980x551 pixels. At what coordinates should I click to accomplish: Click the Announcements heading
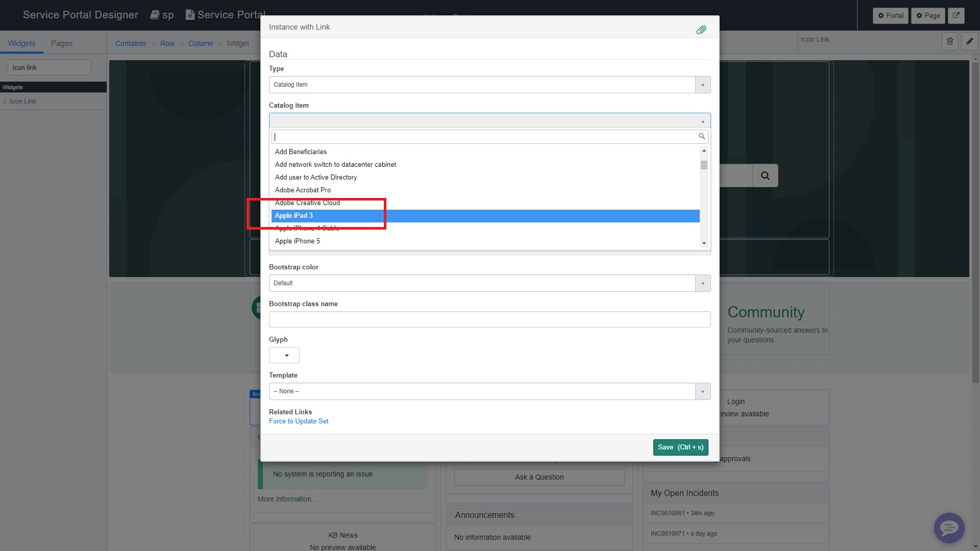pyautogui.click(x=484, y=515)
